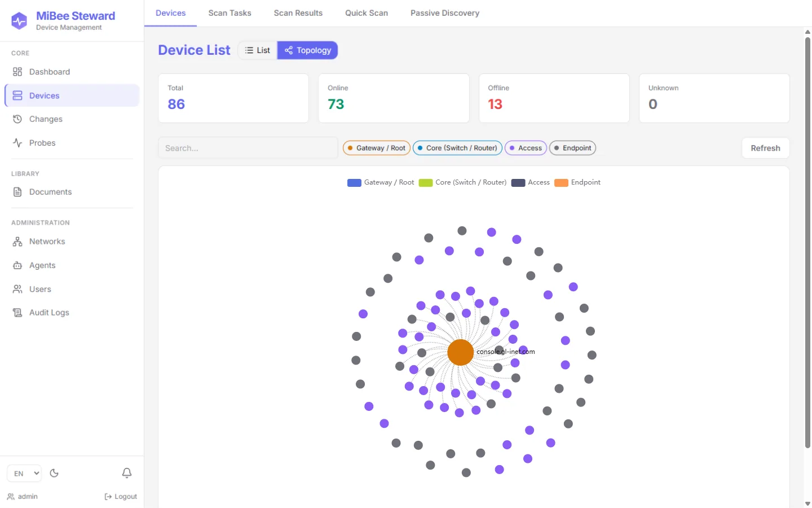Click the Users icon

pyautogui.click(x=17, y=289)
